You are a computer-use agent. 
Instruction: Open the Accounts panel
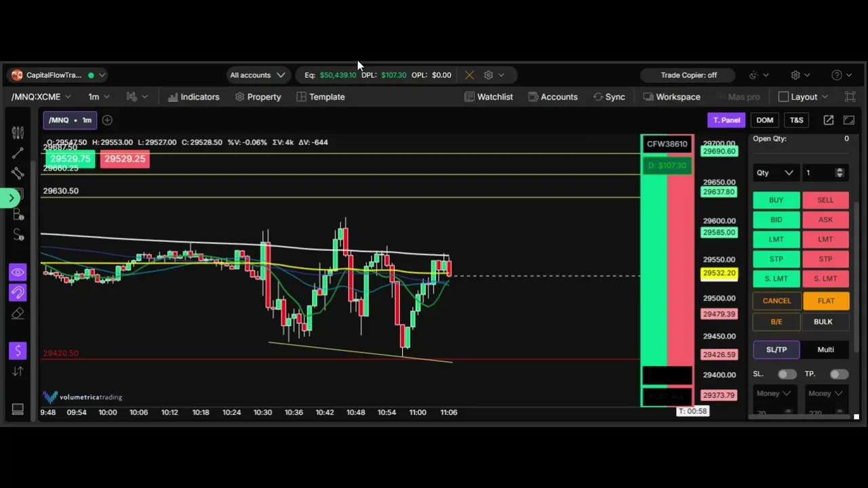point(553,97)
